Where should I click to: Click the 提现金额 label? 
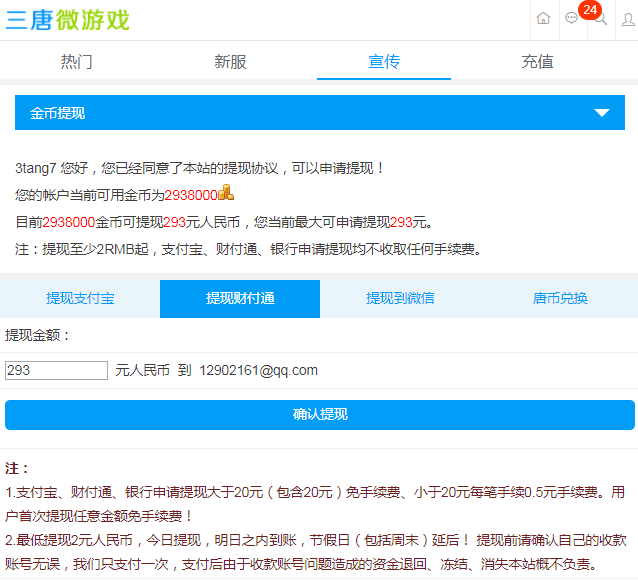37,335
